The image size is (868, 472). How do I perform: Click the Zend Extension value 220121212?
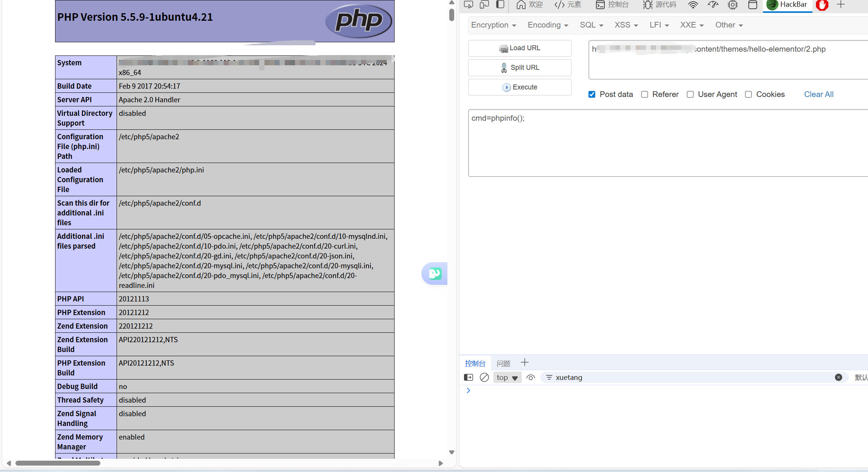point(136,326)
